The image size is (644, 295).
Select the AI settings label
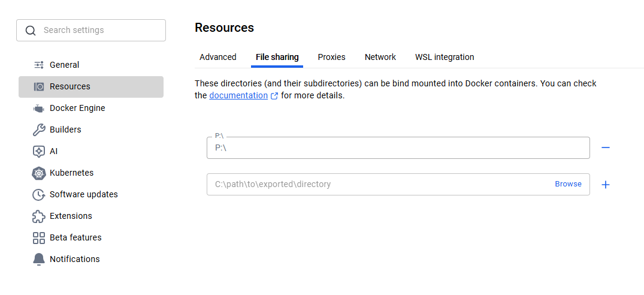coord(53,151)
